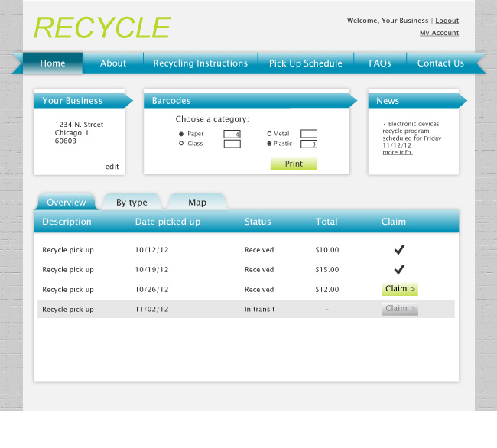Viewport: 497px width, 448px height.
Task: Click the 1234 N. Street address text
Action: click(x=80, y=125)
